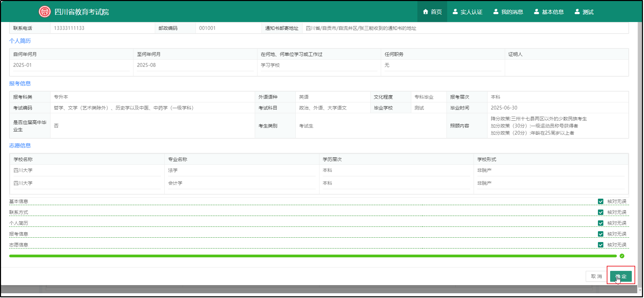644x298 pixels.
Task: Click the 无 value under 任何职务
Action: click(x=387, y=65)
